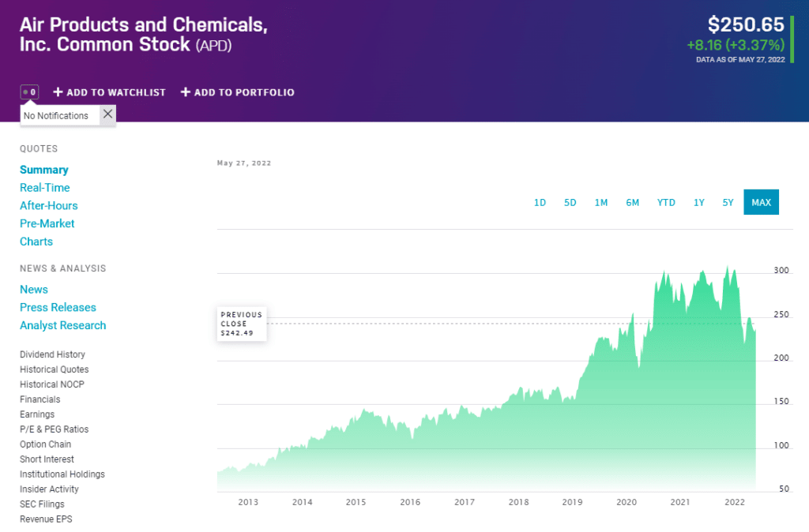Click the $250.65 stock price

point(746,24)
